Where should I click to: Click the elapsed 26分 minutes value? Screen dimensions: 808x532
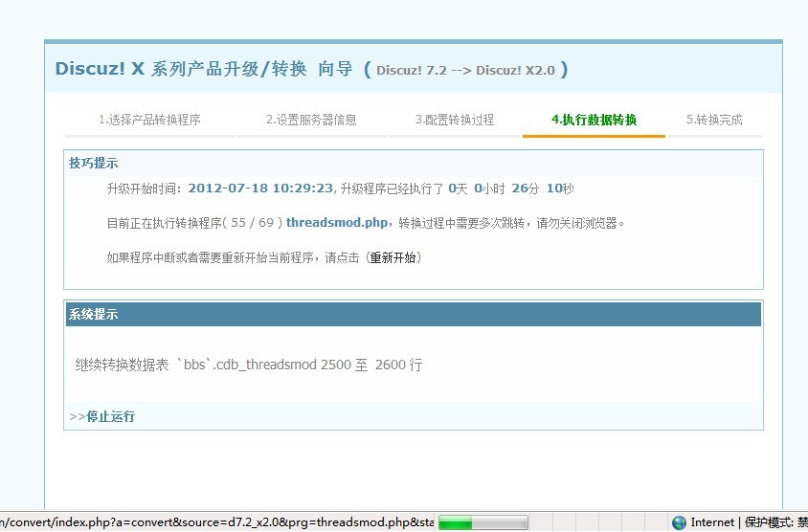525,188
